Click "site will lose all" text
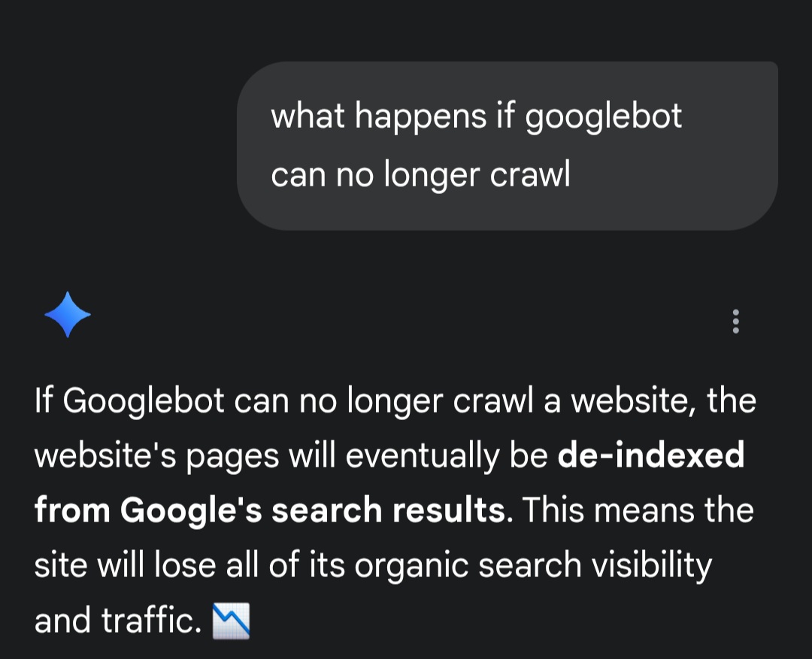Viewport: 812px width, 659px height. pyautogui.click(x=146, y=565)
